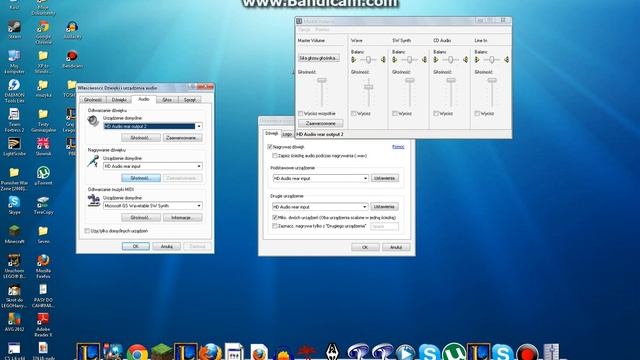The height and width of the screenshot is (360, 640).
Task: Click Zaawansowane button in volume mixer
Action: (320, 123)
